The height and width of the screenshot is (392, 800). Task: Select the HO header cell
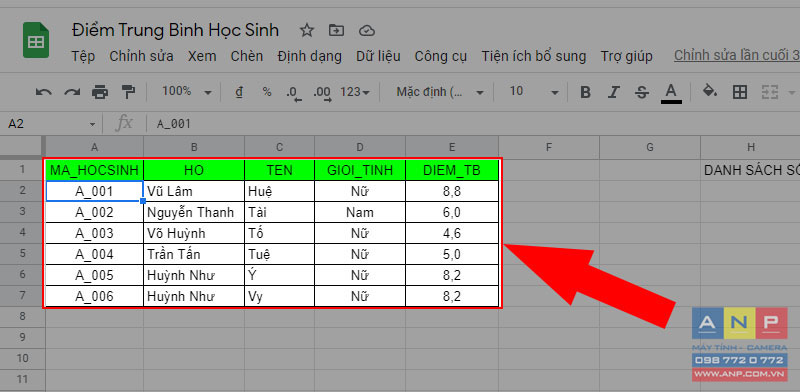click(194, 170)
